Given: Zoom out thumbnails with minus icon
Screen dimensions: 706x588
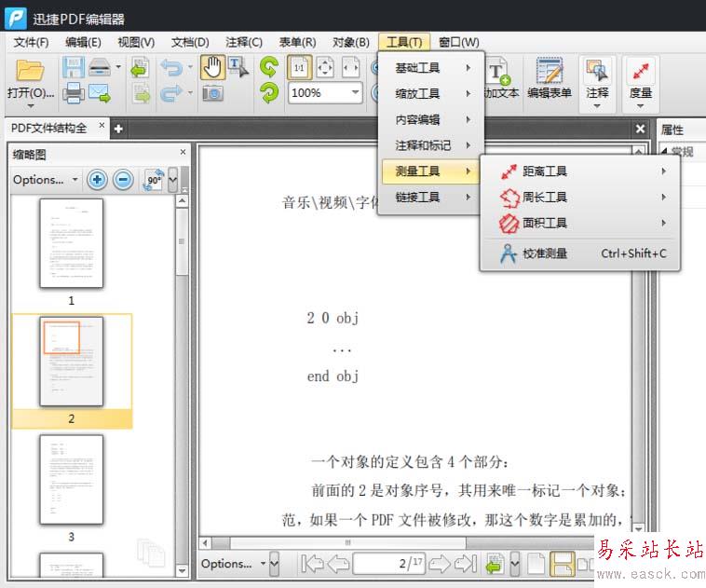Looking at the screenshot, I should (x=123, y=180).
